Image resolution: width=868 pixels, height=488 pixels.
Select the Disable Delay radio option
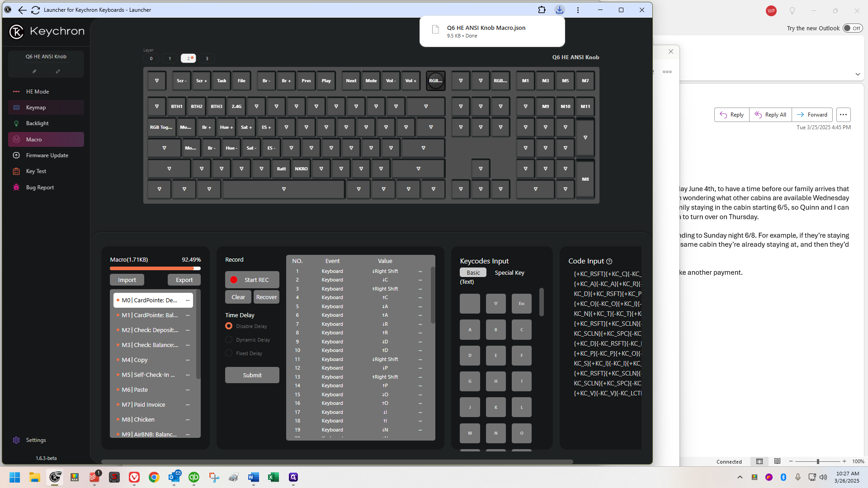coord(229,326)
